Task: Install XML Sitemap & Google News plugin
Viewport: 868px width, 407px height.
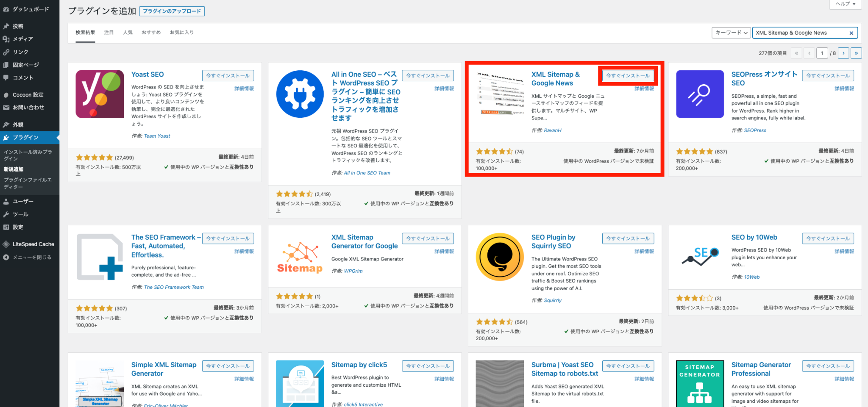Action: [628, 75]
